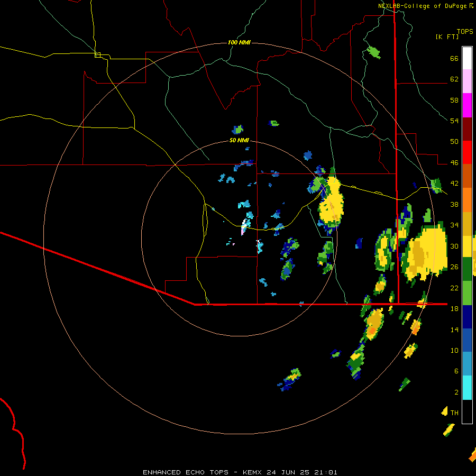
Task: Click the legend value 6
Action: (x=456, y=371)
